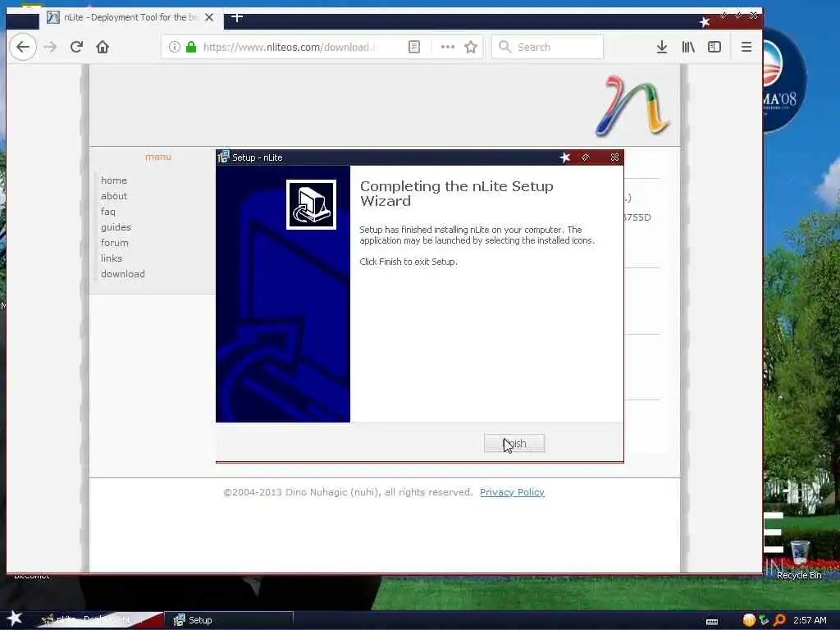840x630 pixels.
Task: Click the forward navigation arrow
Action: [x=50, y=47]
